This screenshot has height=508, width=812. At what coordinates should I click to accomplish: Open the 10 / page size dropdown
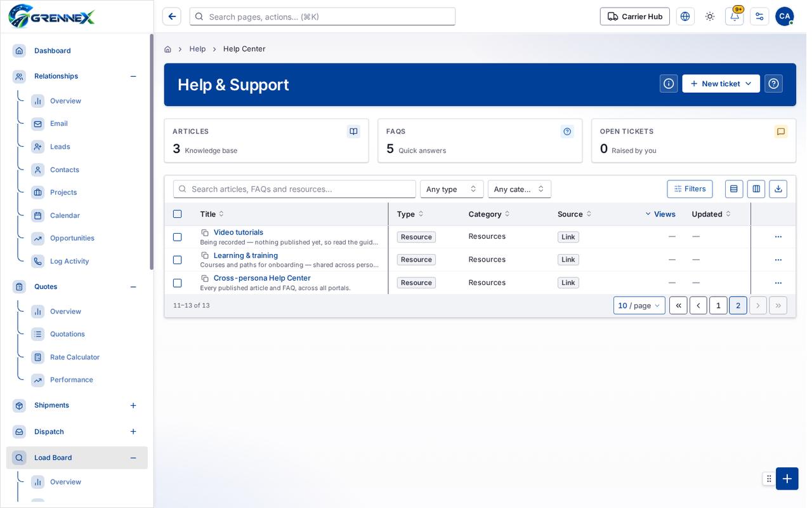(639, 305)
